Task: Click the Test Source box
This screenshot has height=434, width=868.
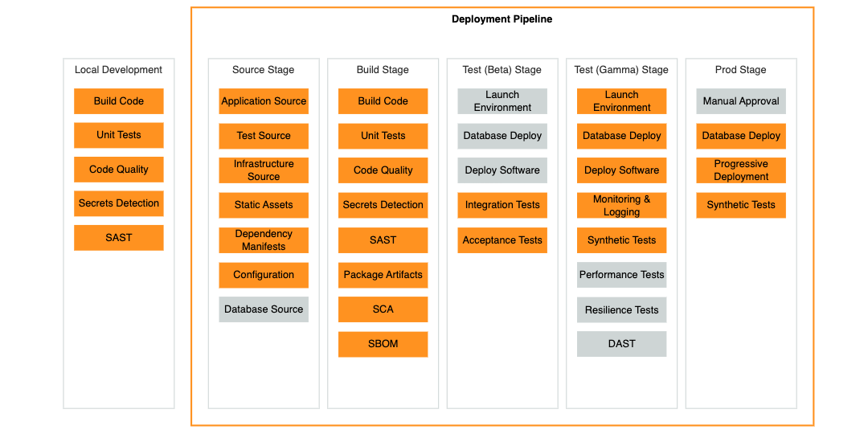Action: click(264, 136)
